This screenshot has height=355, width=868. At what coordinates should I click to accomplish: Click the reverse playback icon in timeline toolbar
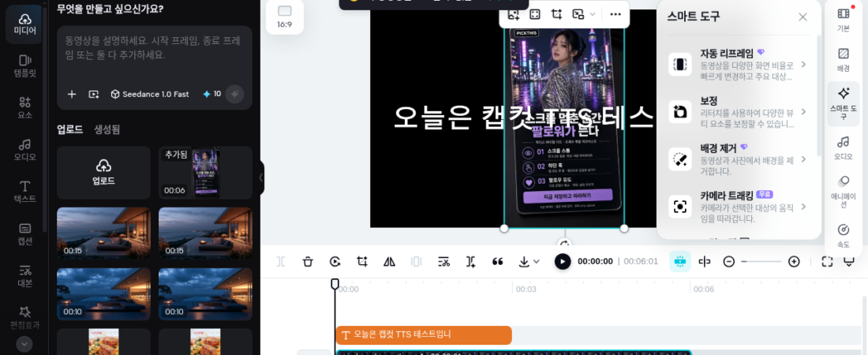[x=335, y=261]
